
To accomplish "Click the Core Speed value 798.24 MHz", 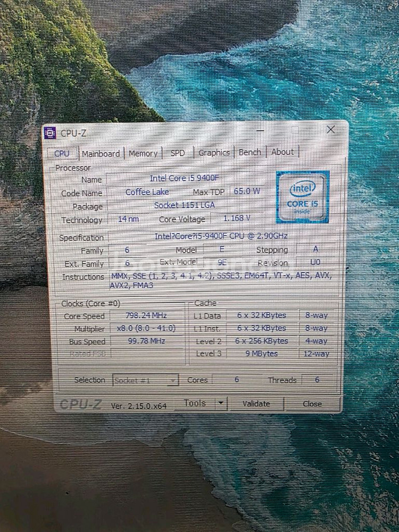I will (146, 315).
